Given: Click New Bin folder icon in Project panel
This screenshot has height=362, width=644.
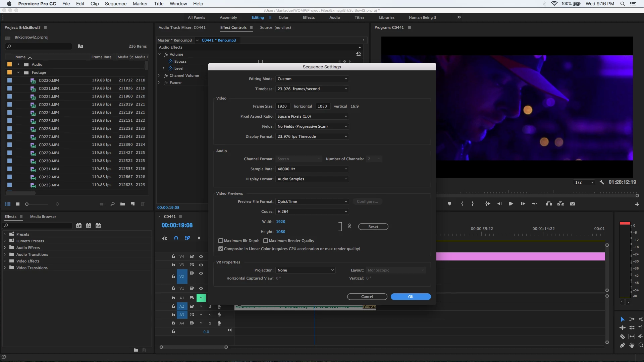Looking at the screenshot, I should [123, 204].
